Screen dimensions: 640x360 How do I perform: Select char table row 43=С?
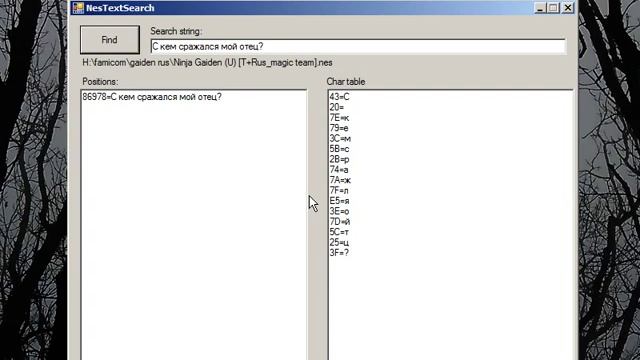339,97
